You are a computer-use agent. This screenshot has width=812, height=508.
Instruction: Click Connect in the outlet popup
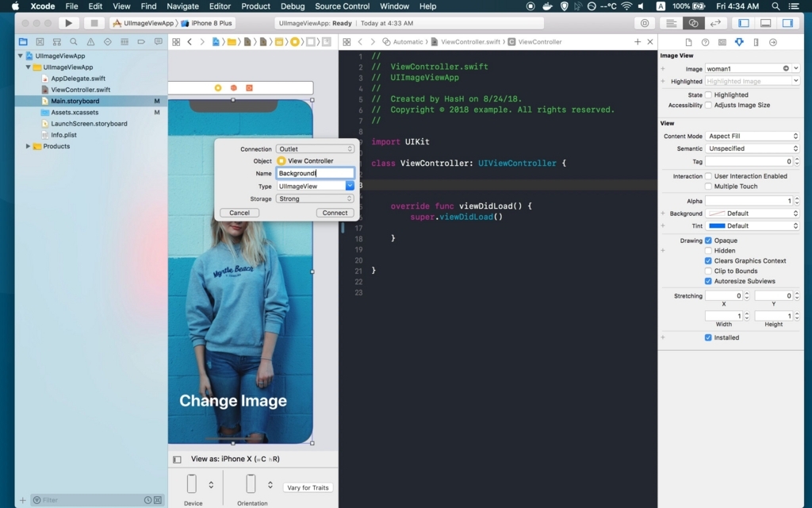click(x=335, y=213)
